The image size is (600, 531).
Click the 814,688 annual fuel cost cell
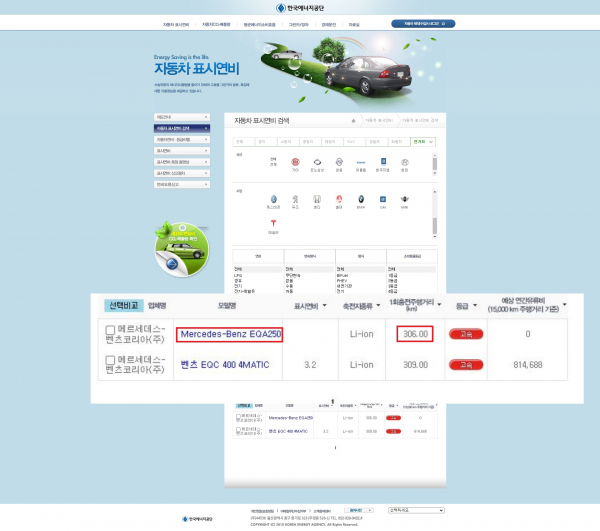click(528, 365)
